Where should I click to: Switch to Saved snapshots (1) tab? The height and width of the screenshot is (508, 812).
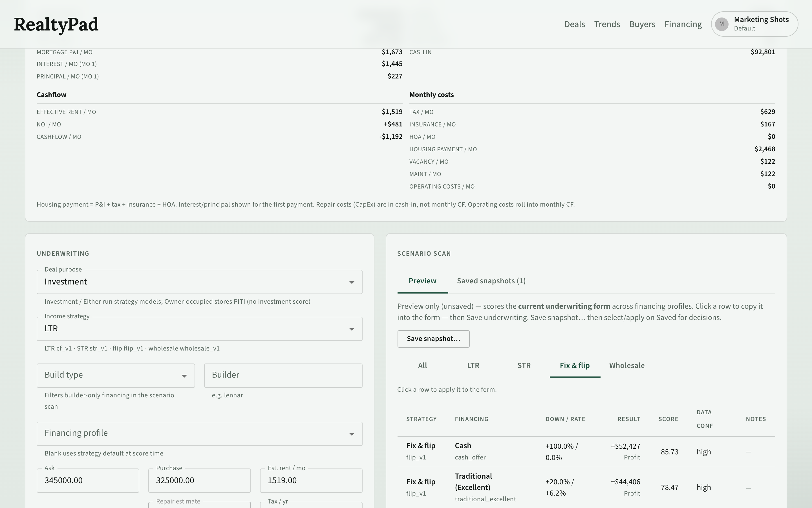(x=491, y=281)
